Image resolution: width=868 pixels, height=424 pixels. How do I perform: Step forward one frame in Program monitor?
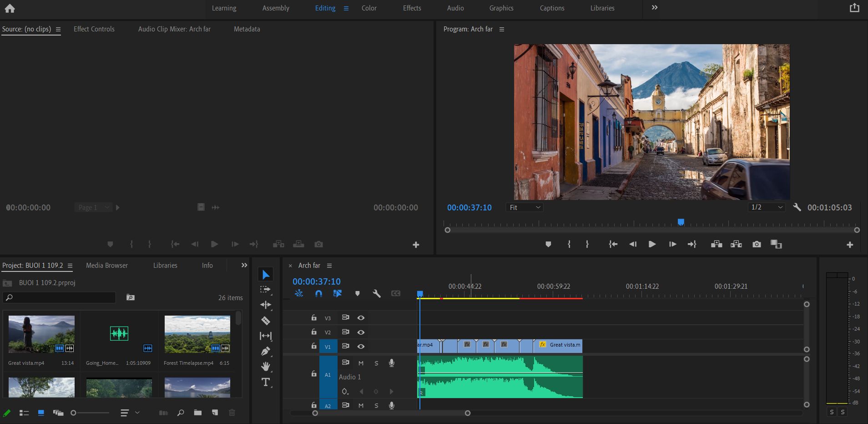pyautogui.click(x=672, y=245)
